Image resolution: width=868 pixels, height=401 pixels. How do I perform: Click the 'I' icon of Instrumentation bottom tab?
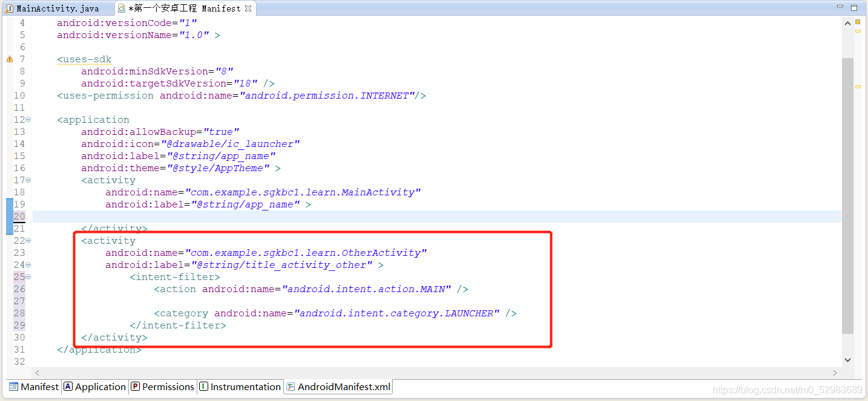pos(204,386)
